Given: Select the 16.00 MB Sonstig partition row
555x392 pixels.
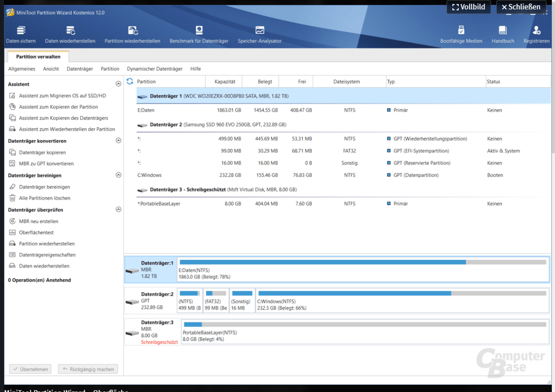Looking at the screenshot, I should (344, 163).
